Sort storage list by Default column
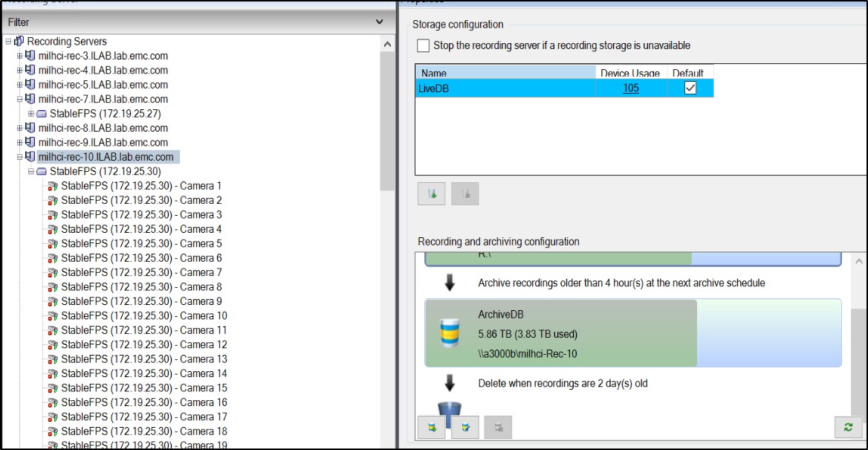The width and height of the screenshot is (868, 450). pos(690,73)
